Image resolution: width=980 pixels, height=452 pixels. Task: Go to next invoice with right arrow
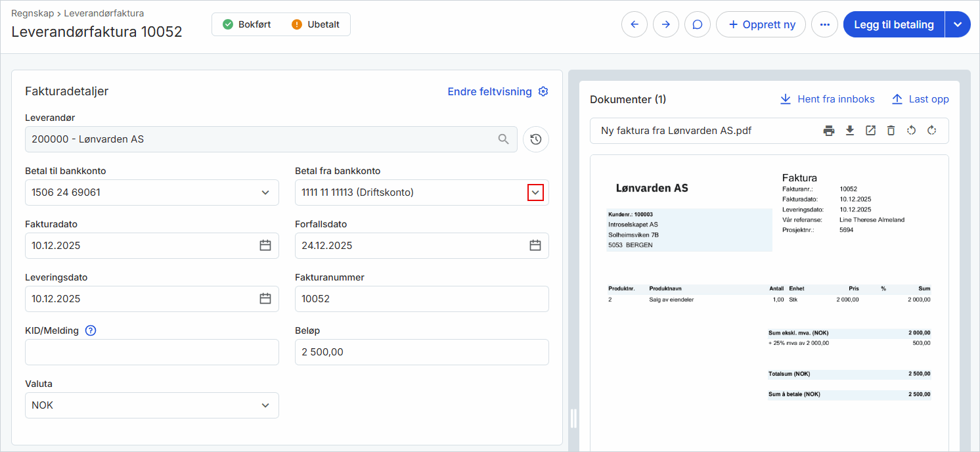click(x=666, y=24)
